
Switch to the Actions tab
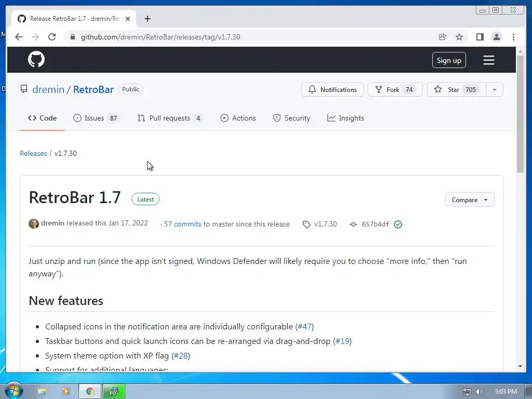(238, 118)
